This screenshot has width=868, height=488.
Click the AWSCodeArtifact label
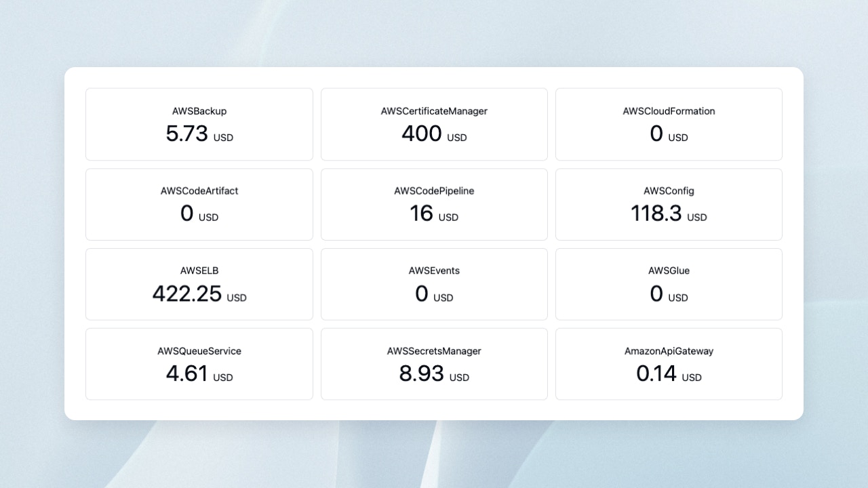pos(199,191)
